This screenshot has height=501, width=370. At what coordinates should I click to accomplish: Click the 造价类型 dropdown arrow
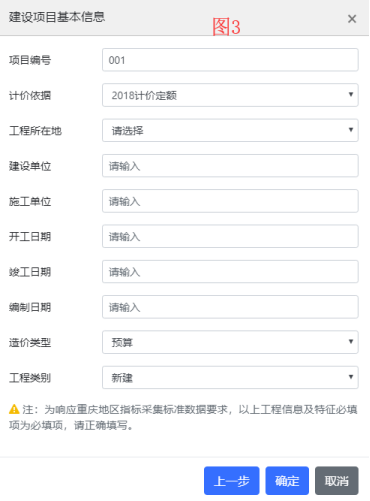pyautogui.click(x=351, y=342)
